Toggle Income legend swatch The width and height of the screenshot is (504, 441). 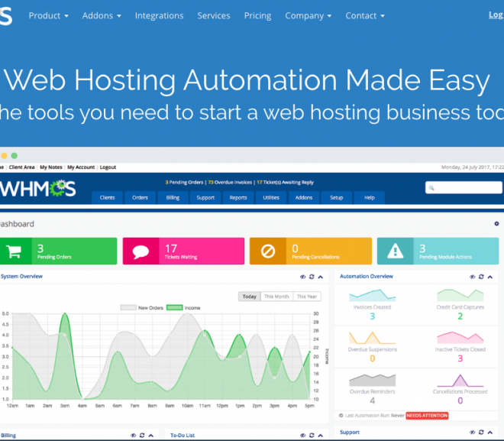point(175,307)
